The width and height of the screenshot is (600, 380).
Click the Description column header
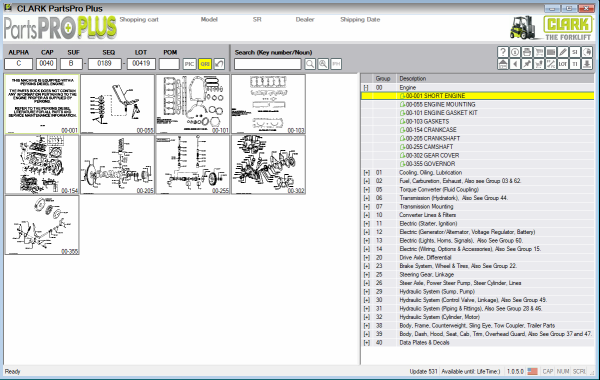click(495, 78)
